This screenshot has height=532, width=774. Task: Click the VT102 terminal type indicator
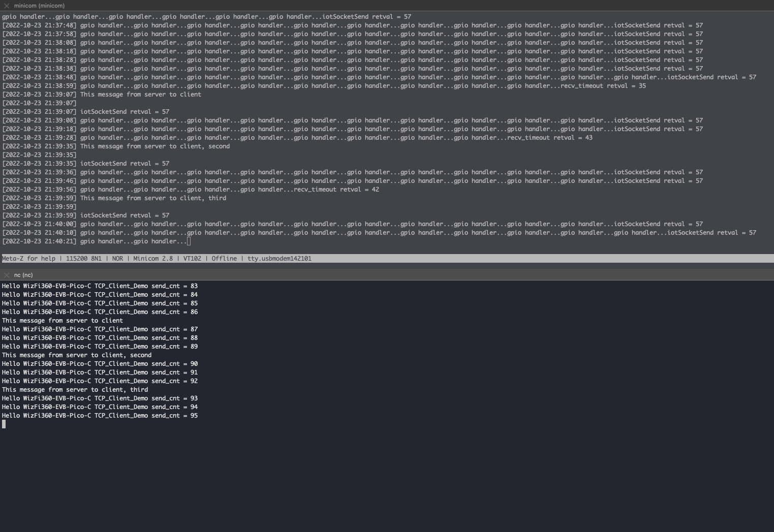[x=192, y=259]
